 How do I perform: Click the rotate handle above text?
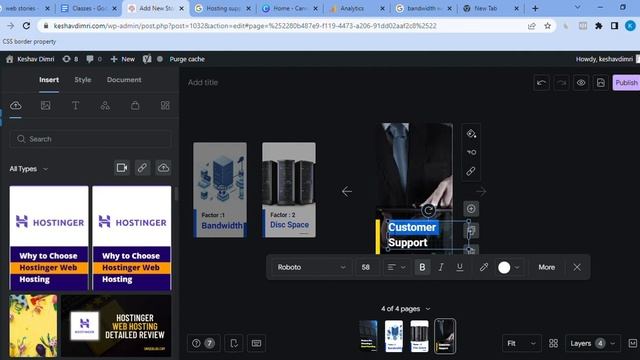[x=428, y=211]
